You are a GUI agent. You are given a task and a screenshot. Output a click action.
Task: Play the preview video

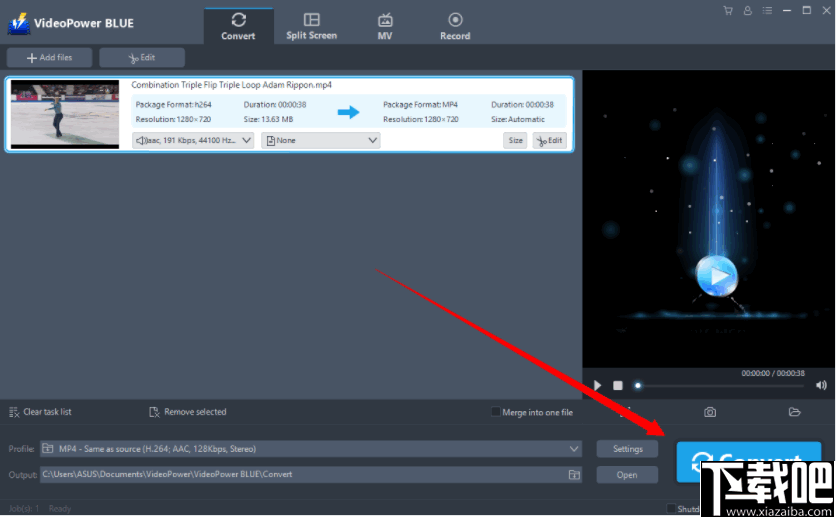click(598, 385)
